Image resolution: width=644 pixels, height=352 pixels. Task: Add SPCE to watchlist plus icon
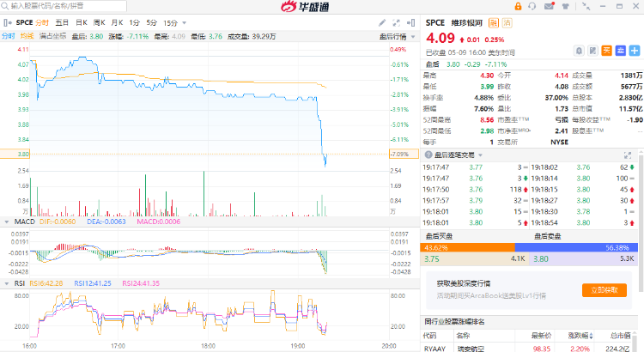pos(635,51)
